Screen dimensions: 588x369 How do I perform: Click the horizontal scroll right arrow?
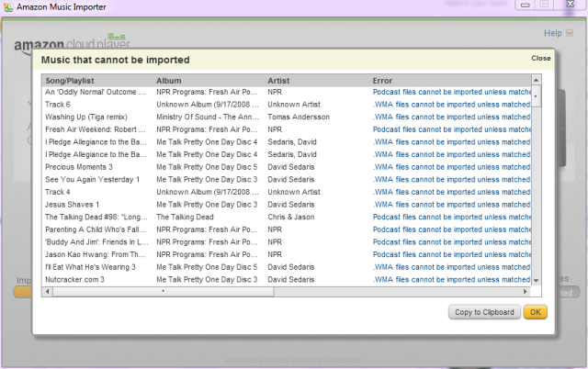[525, 292]
